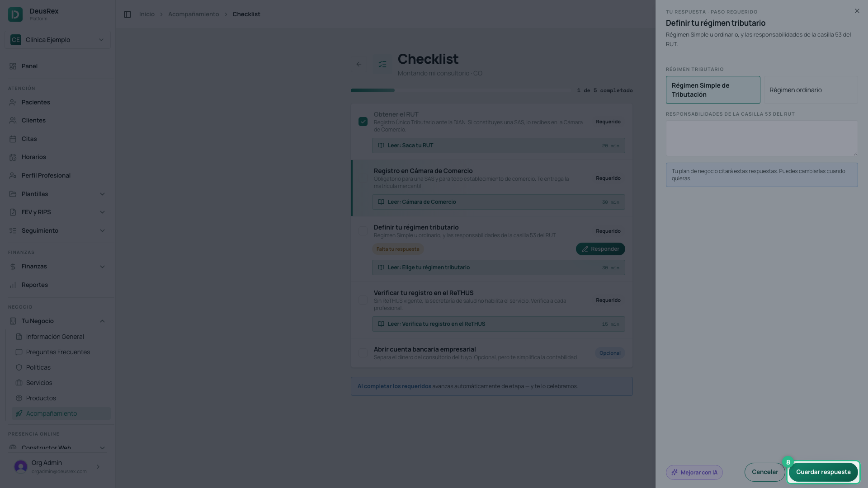
Task: Check the Definir tu régimen tributario checkbox
Action: (x=363, y=231)
